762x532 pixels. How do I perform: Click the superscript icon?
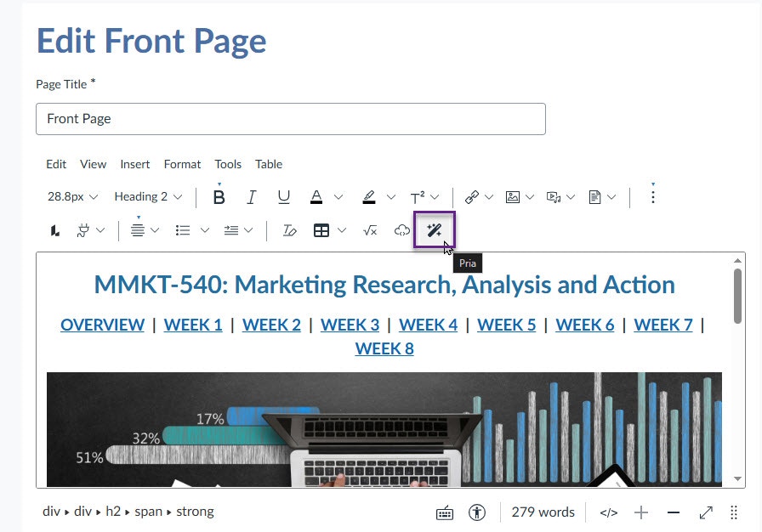point(418,197)
